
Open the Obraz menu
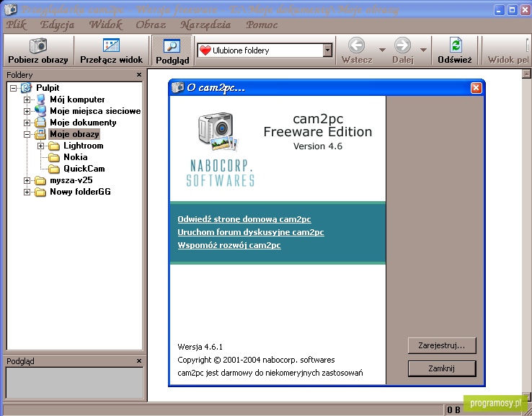[151, 25]
